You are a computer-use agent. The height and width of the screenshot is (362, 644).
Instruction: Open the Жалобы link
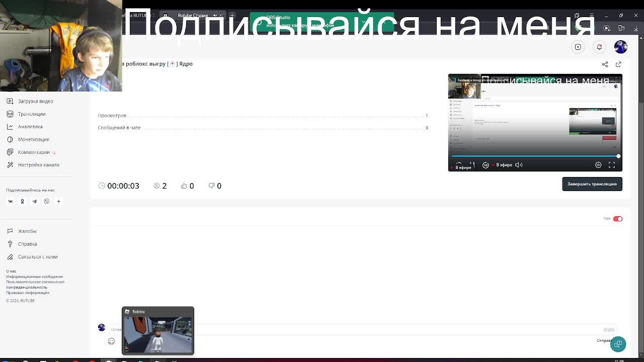[x=27, y=231]
